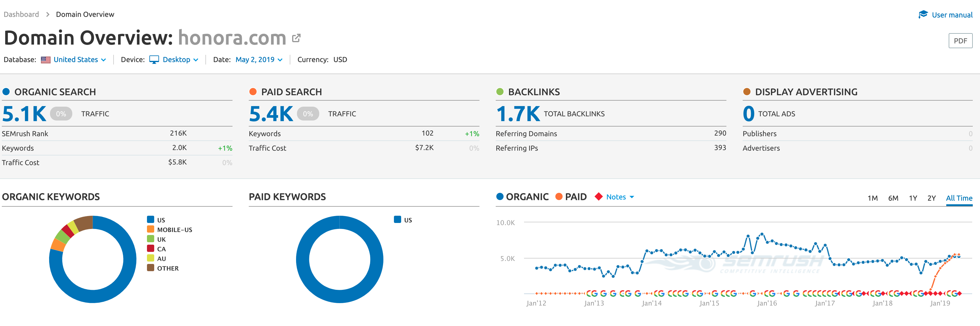The height and width of the screenshot is (326, 980).
Task: Click the $7.2K paid traffic cost
Action: click(424, 148)
